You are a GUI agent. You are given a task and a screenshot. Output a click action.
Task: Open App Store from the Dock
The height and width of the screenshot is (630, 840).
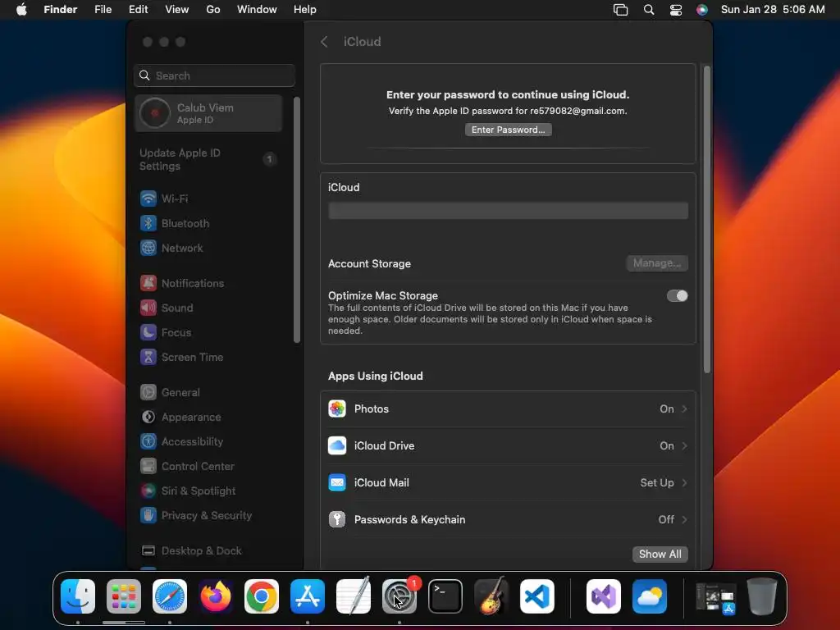[x=308, y=596]
